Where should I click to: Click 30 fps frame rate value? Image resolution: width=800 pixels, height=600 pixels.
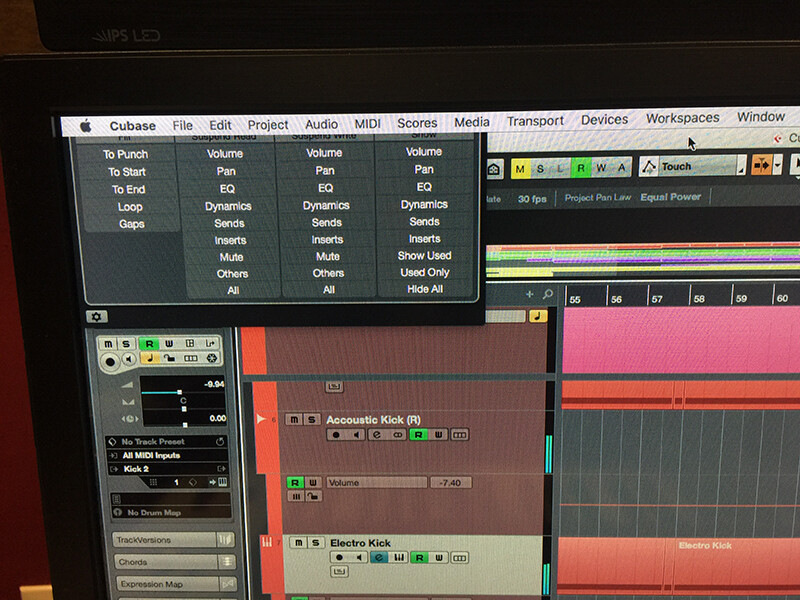click(532, 199)
